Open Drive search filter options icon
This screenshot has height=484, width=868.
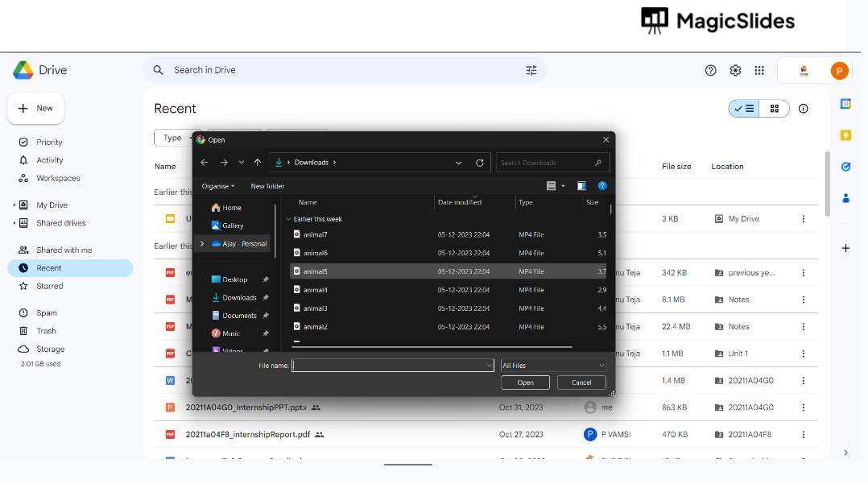tap(531, 70)
